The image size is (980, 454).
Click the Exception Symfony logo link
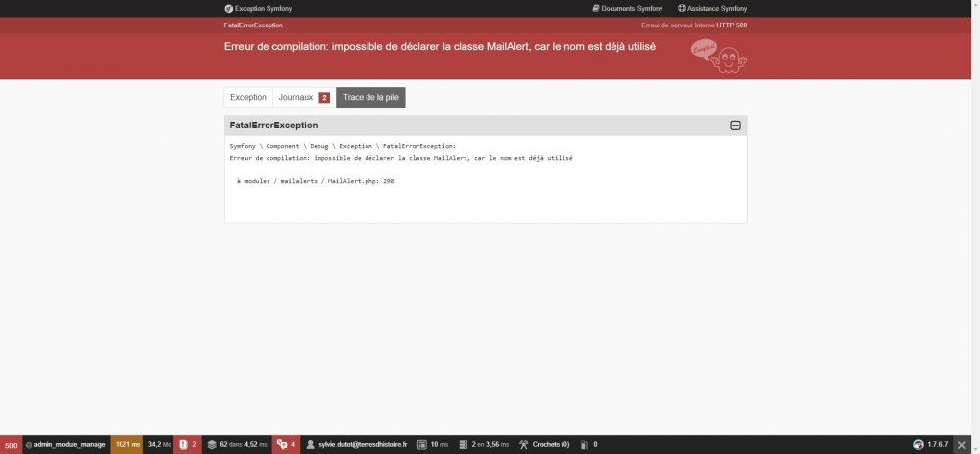(x=258, y=9)
